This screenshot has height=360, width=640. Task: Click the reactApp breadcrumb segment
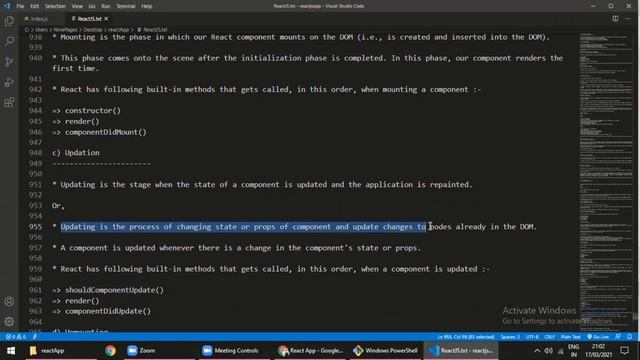pos(118,30)
